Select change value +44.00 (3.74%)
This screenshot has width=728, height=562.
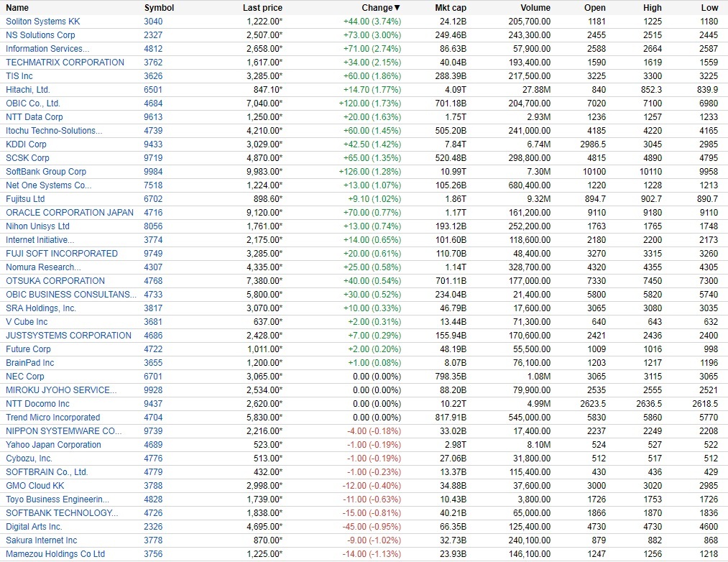pos(372,22)
